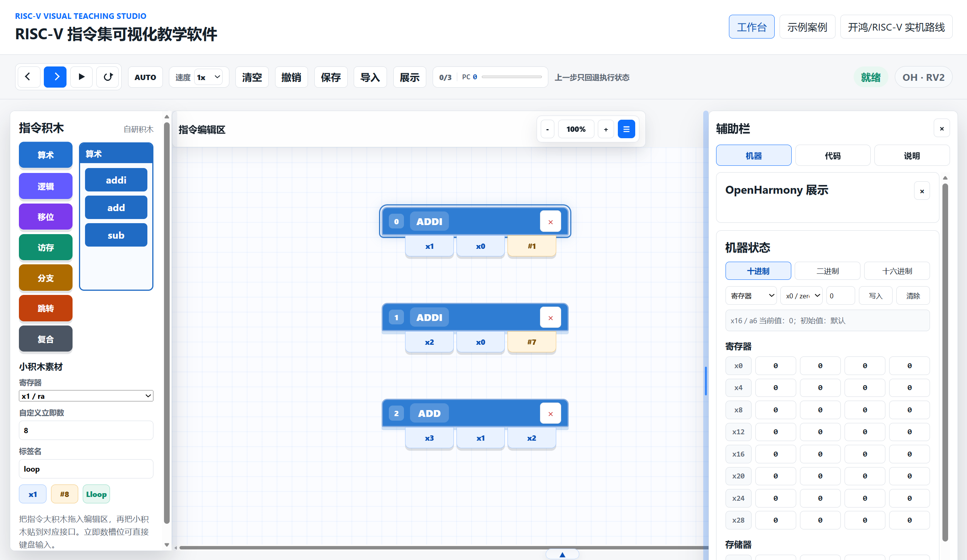Click the PC progress slider
The image size is (967, 560).
(x=512, y=77)
